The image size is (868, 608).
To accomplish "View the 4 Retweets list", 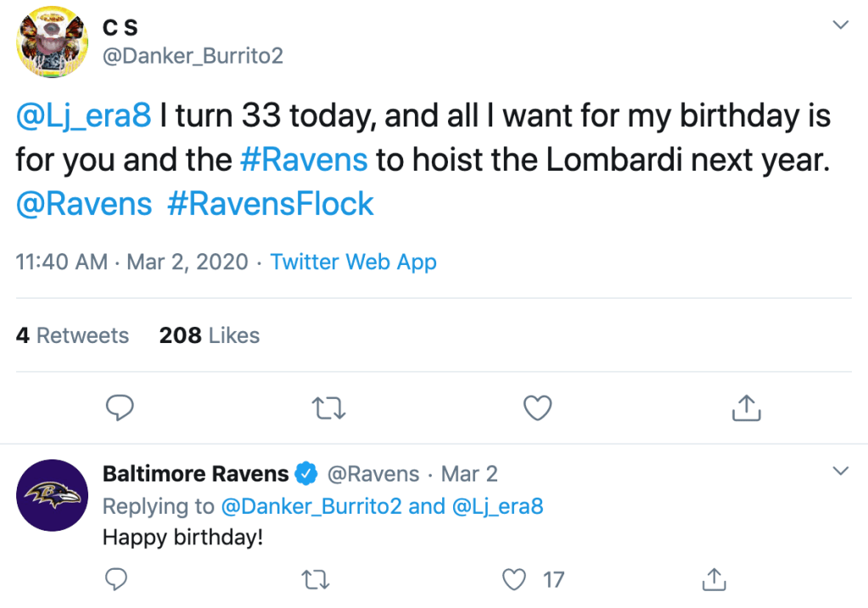I will tap(72, 335).
